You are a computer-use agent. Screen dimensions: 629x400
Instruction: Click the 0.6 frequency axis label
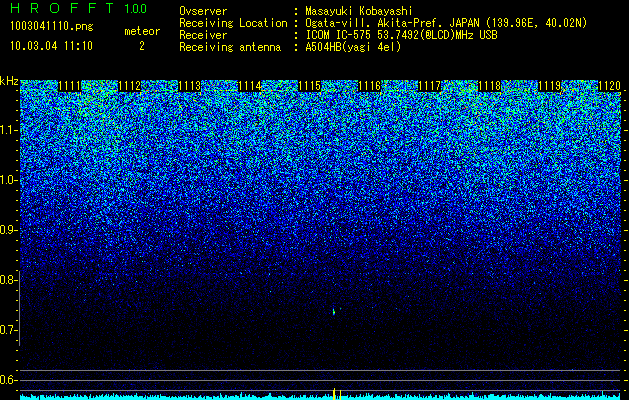[7, 380]
